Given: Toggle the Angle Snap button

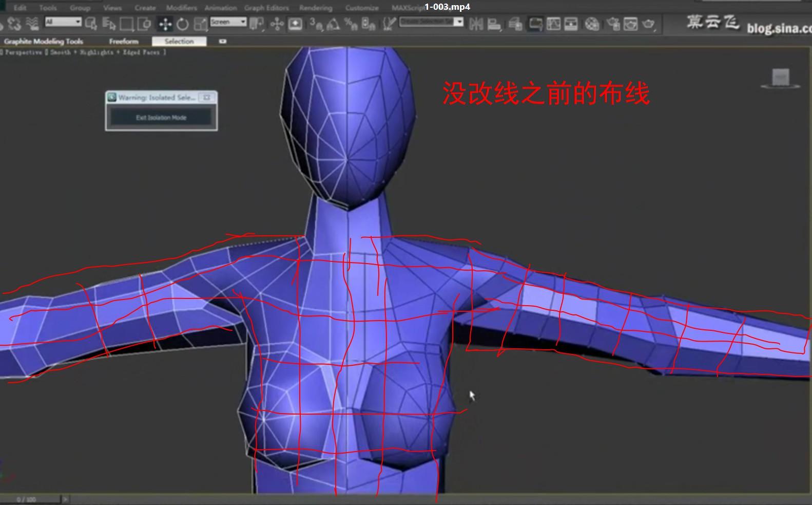Looking at the screenshot, I should (x=334, y=24).
